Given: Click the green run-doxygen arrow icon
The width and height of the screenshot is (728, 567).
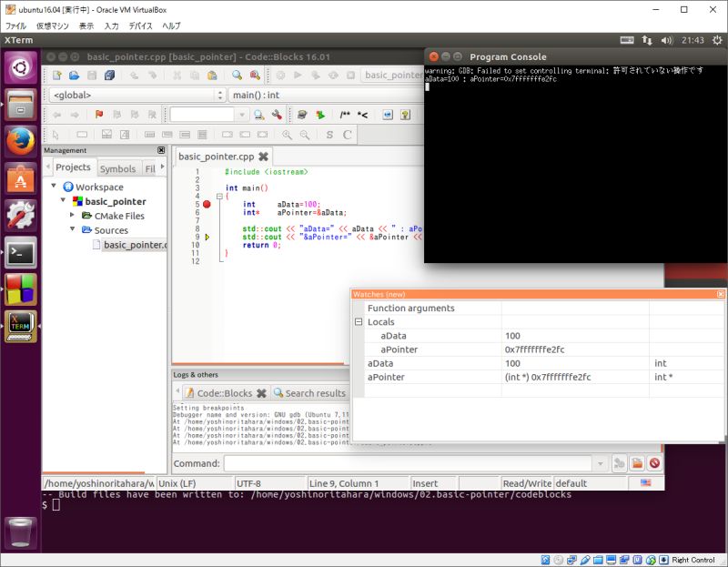Looking at the screenshot, I should click(x=320, y=115).
